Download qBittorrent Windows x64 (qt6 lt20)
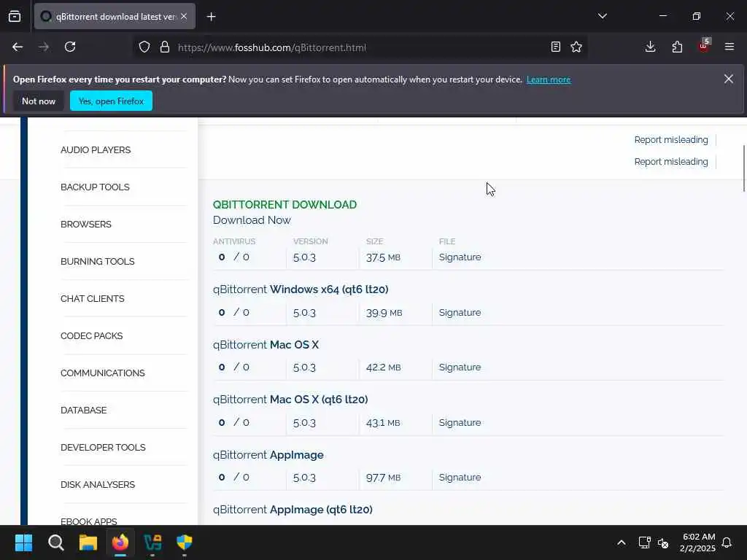Screen dimensions: 747x560 pos(301,289)
